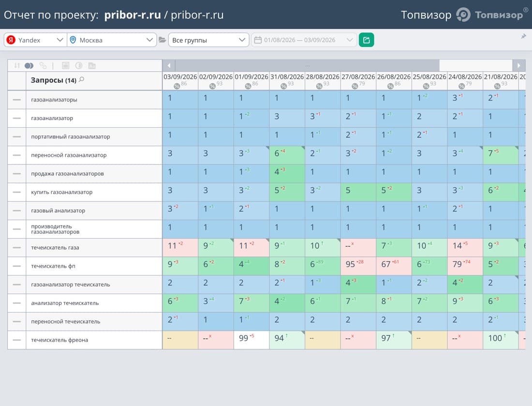Click the calculator icon in table toolbar
Screen dimensions: 532x406
tap(65, 65)
